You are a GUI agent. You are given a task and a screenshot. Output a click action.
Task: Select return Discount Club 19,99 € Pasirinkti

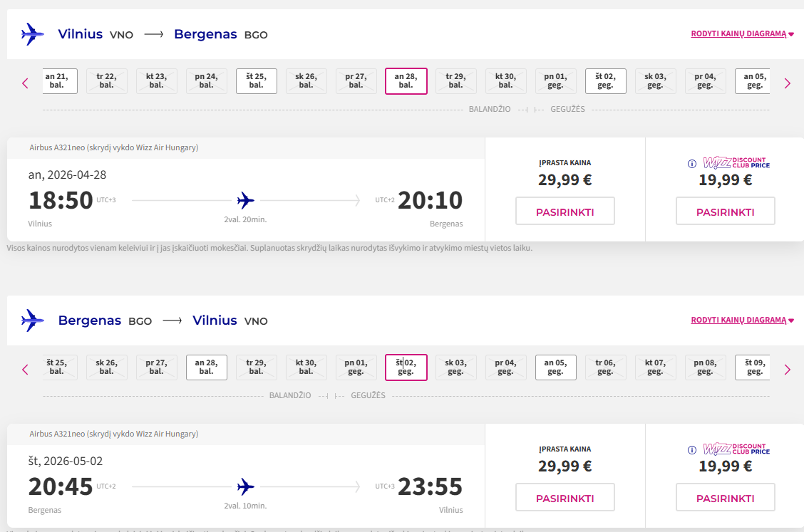(725, 498)
